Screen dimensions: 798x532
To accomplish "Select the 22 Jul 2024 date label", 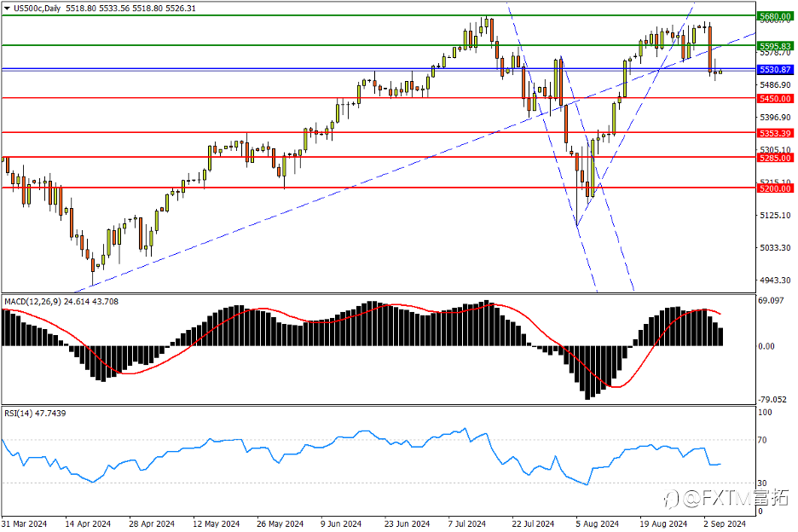I will 533,523.
